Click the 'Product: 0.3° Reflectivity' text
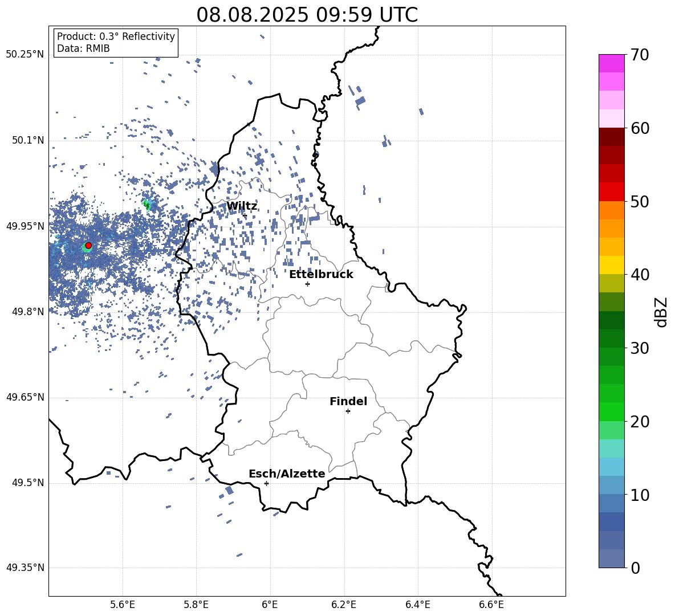The height and width of the screenshot is (616, 675). click(116, 36)
